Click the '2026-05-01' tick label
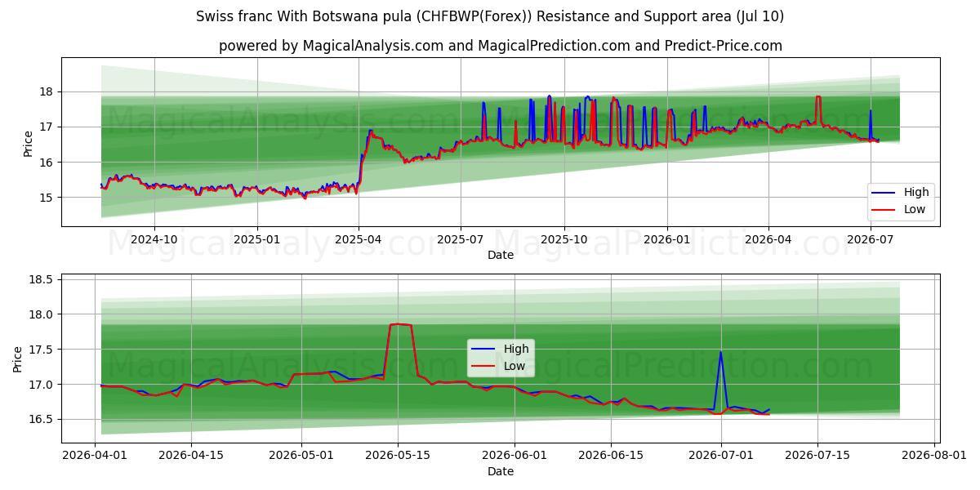The width and height of the screenshot is (980, 490). (x=301, y=455)
